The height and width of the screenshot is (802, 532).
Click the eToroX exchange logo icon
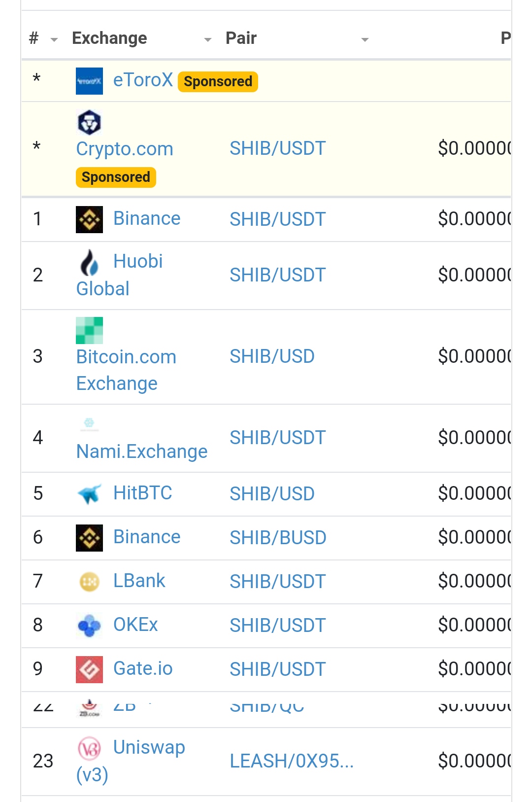tap(89, 81)
